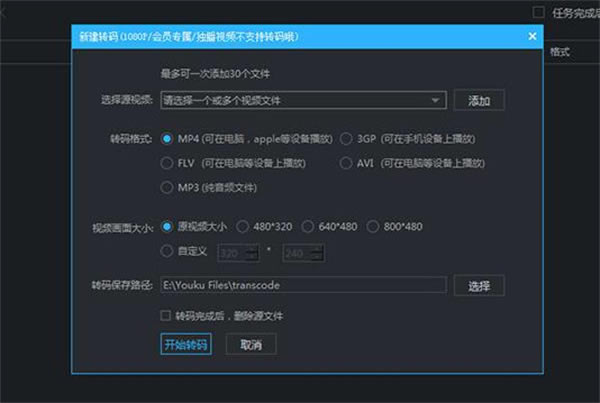
Task: Select 3GP transcode format
Action: [346, 139]
